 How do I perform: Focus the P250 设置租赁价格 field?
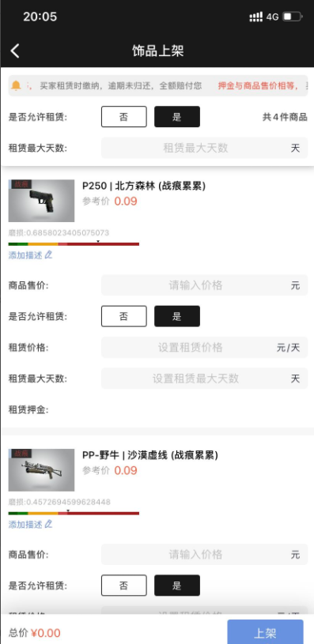(204, 348)
